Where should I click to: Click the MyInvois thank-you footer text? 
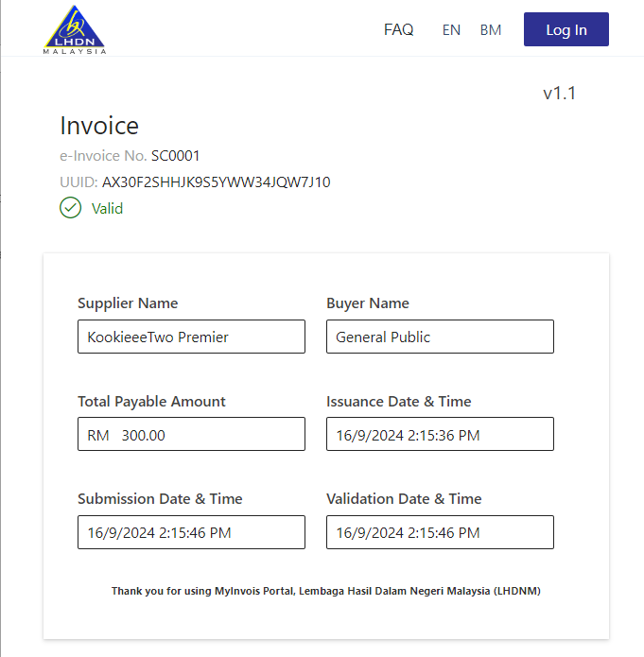326,591
